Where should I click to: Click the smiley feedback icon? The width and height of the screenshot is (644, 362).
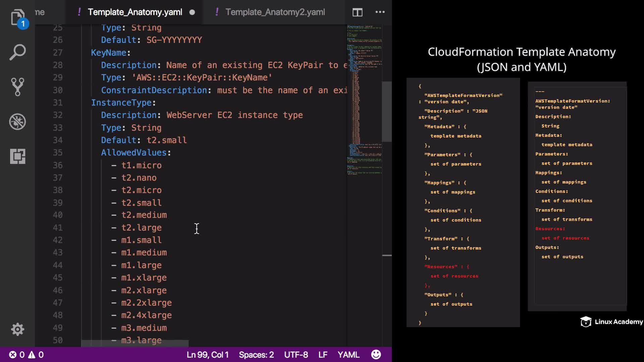376,355
